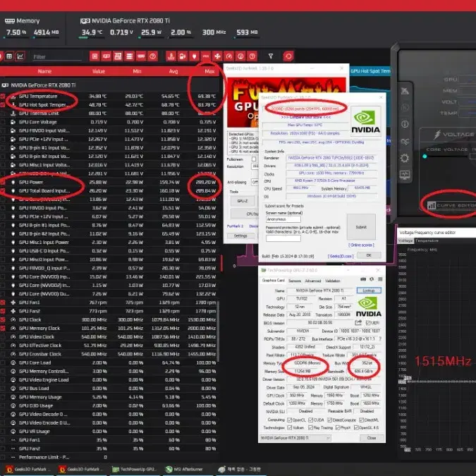Toggle the memory module category icon
476x476 pixels.
point(141,56)
